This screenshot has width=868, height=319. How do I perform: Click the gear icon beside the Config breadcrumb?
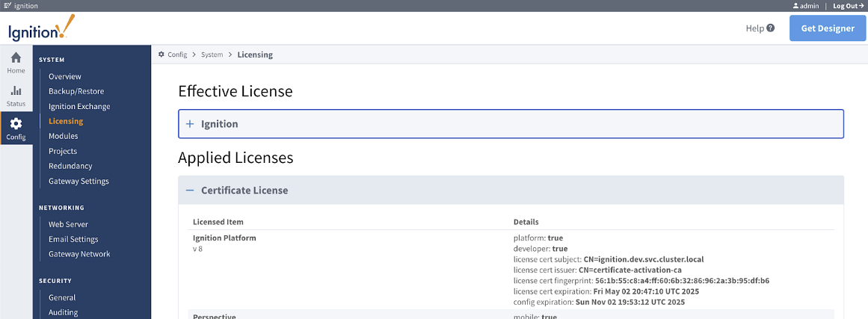pos(161,55)
